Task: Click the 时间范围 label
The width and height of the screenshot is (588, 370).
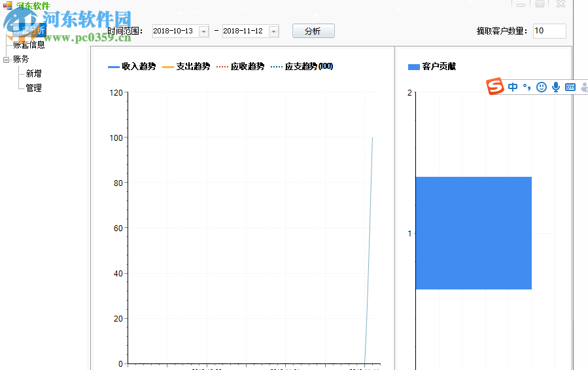Action: 125,31
